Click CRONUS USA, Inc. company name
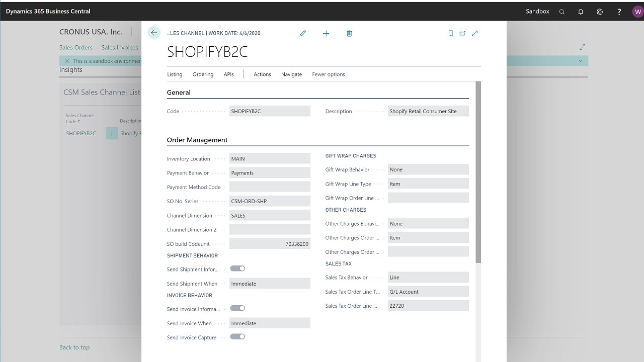 click(x=91, y=32)
